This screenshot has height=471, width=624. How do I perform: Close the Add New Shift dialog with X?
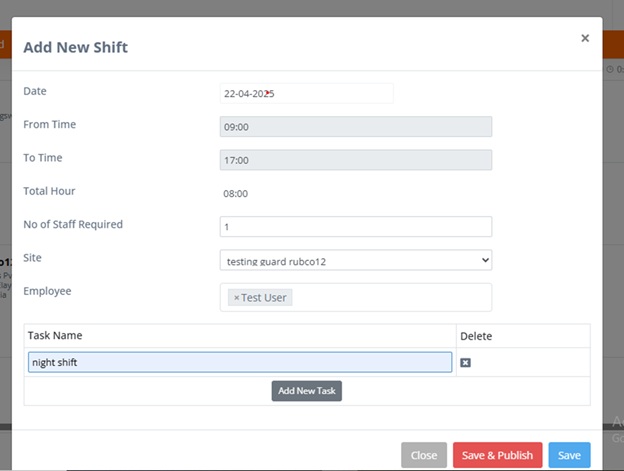point(585,38)
